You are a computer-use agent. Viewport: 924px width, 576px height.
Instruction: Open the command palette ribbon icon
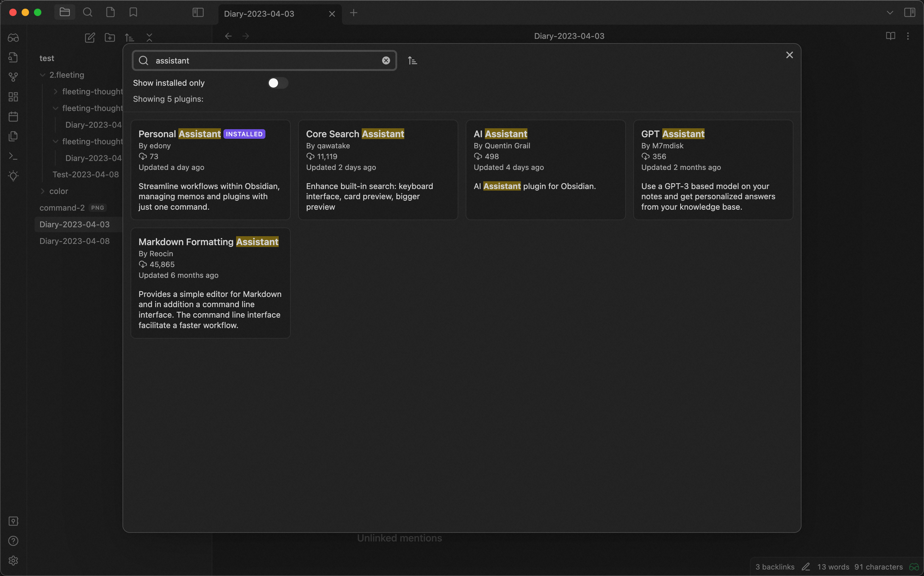point(13,156)
